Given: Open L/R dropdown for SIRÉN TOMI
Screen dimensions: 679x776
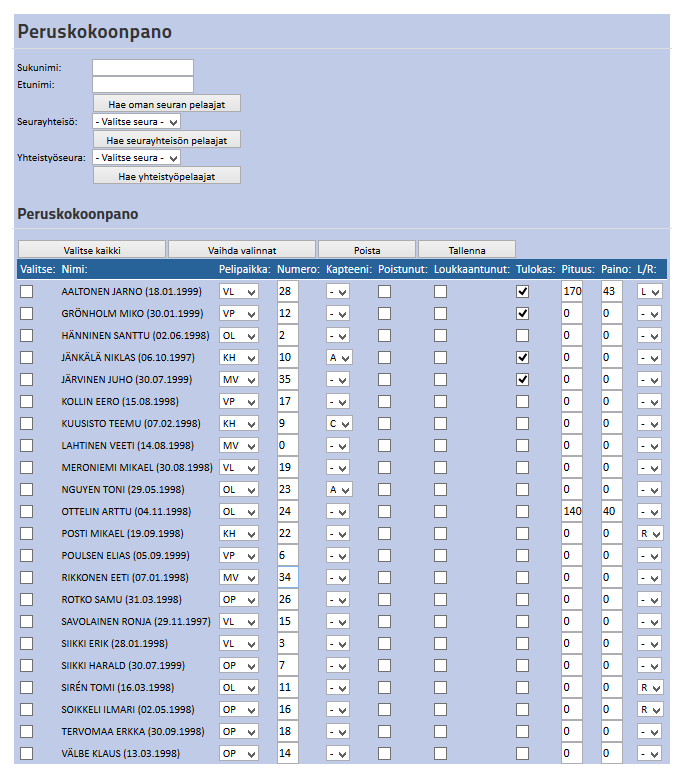Looking at the screenshot, I should point(650,687).
